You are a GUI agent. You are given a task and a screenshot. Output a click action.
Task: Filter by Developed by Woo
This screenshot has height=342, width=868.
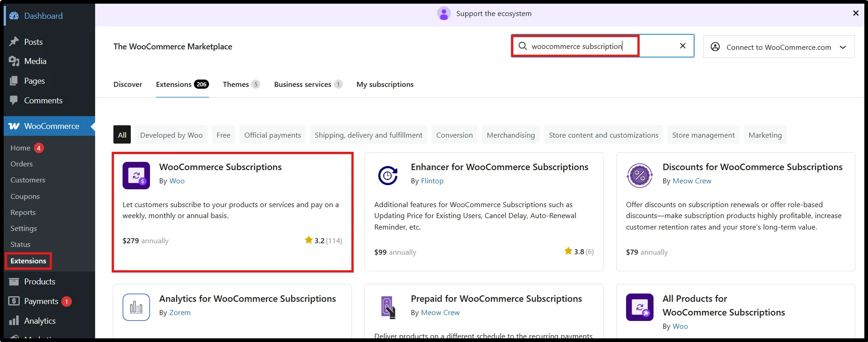pyautogui.click(x=171, y=135)
